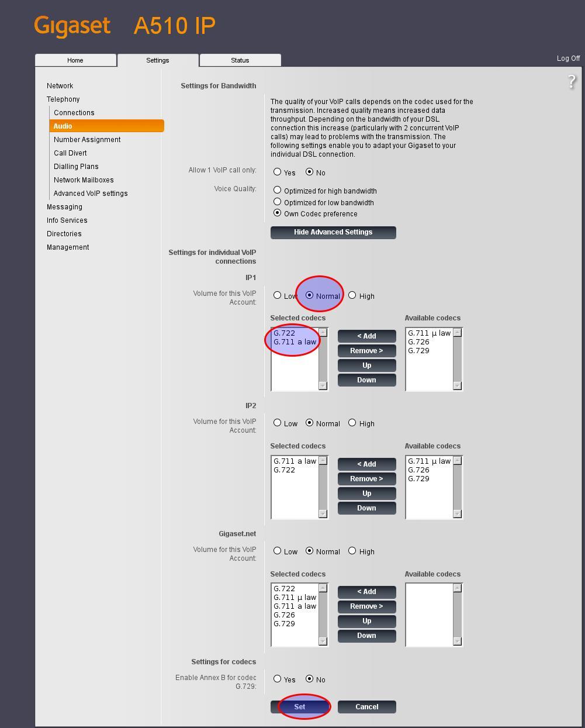Image resolution: width=585 pixels, height=728 pixels.
Task: Open the help question mark icon
Action: (x=572, y=81)
